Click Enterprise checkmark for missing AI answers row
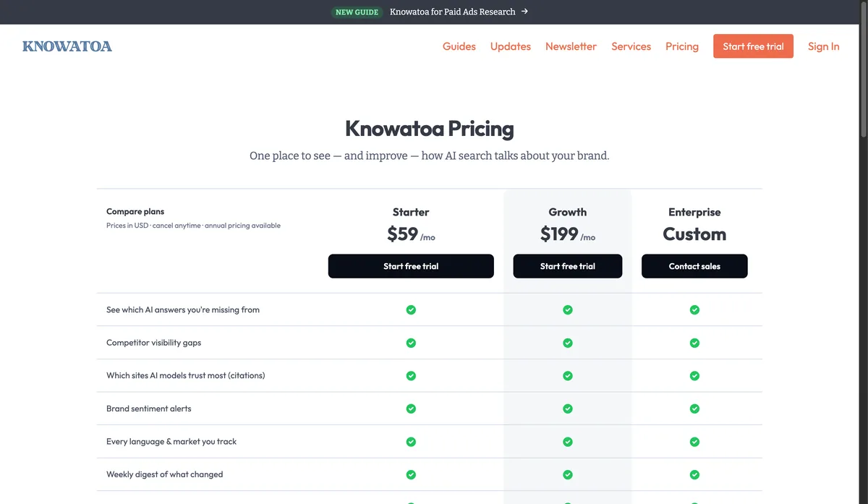The width and height of the screenshot is (868, 504). pyautogui.click(x=694, y=309)
